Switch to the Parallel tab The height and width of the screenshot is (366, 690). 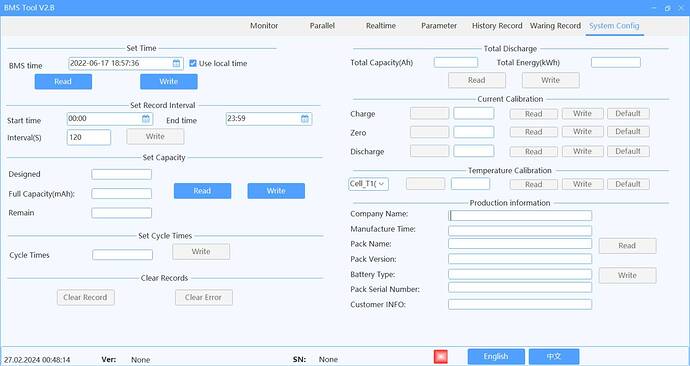[322, 26]
